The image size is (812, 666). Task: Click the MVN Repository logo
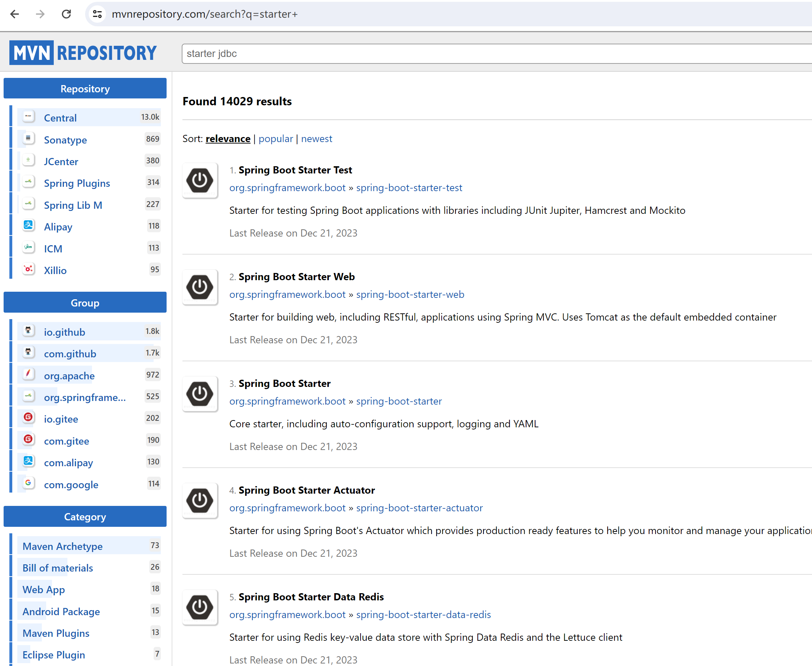tap(83, 53)
